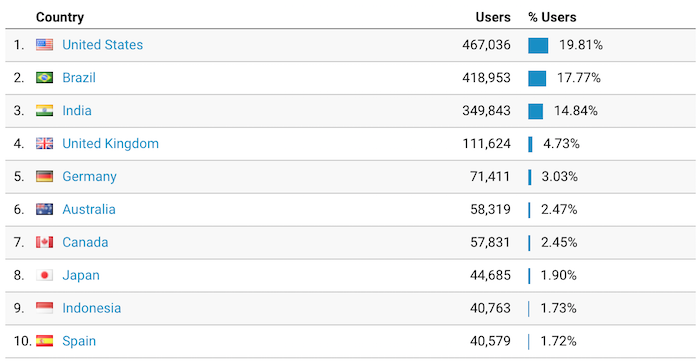Image resolution: width=700 pixels, height=361 pixels.
Task: Click the Japan flag icon
Action: (x=44, y=275)
